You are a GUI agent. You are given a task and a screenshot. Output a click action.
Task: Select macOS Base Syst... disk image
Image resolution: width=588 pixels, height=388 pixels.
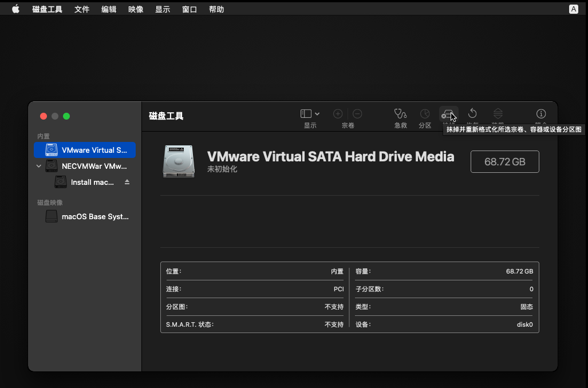[x=85, y=217]
